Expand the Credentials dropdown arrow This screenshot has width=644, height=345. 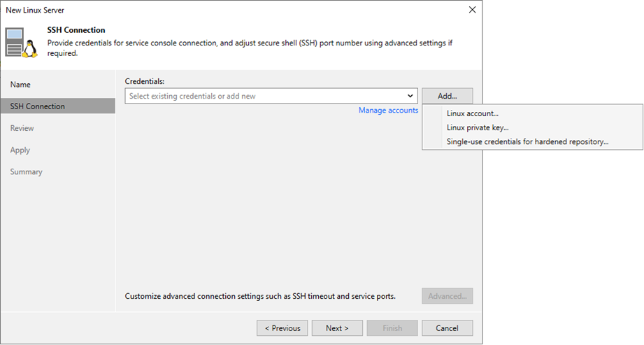pyautogui.click(x=410, y=96)
